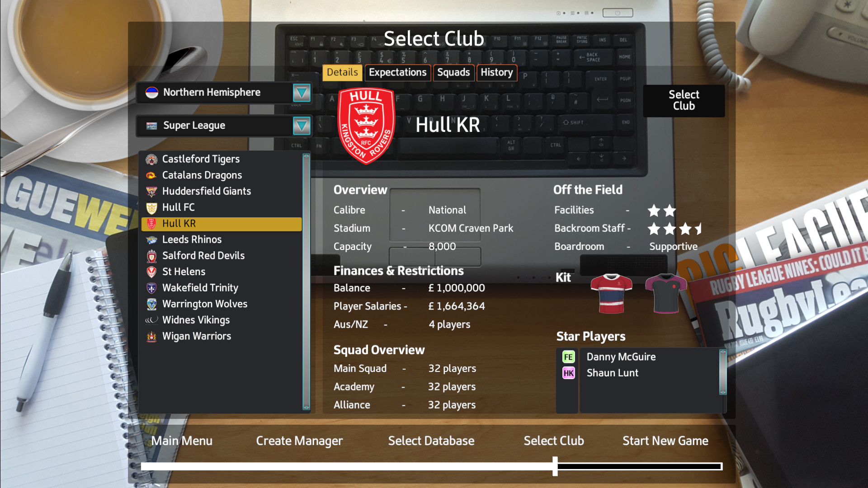Switch to the History tab
The width and height of the screenshot is (868, 488).
(x=496, y=71)
